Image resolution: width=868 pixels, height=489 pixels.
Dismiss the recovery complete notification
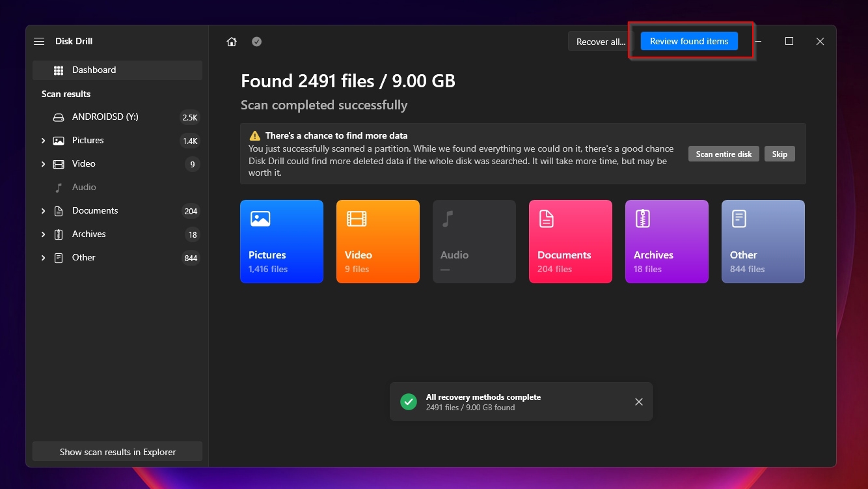coord(639,402)
